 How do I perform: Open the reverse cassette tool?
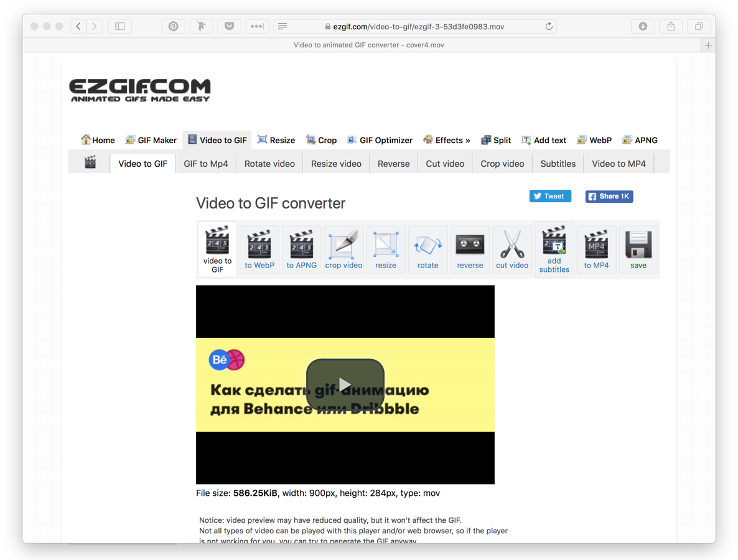click(470, 250)
